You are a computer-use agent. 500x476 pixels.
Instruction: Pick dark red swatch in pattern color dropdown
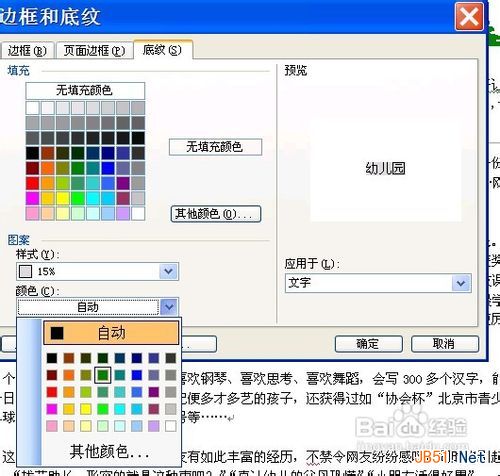pyautogui.click(x=52, y=375)
